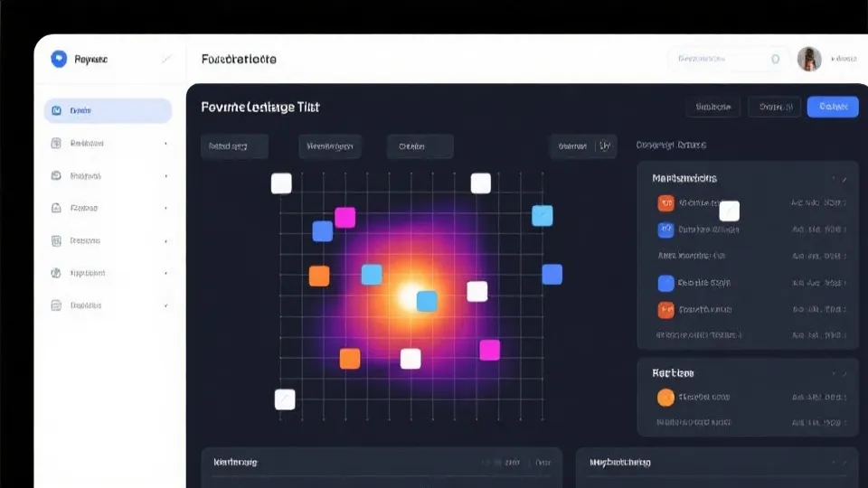Select the magenta node near the grid's top-left

coord(345,217)
